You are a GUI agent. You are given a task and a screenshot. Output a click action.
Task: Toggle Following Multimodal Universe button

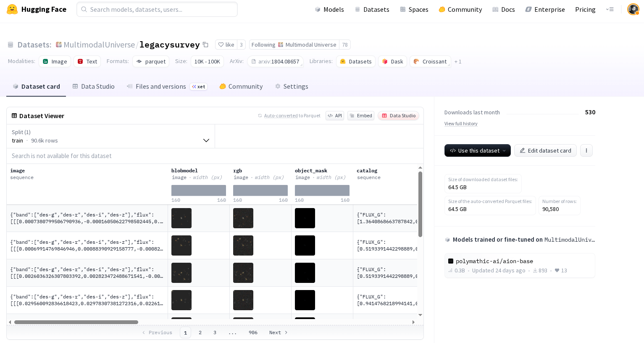pos(294,45)
